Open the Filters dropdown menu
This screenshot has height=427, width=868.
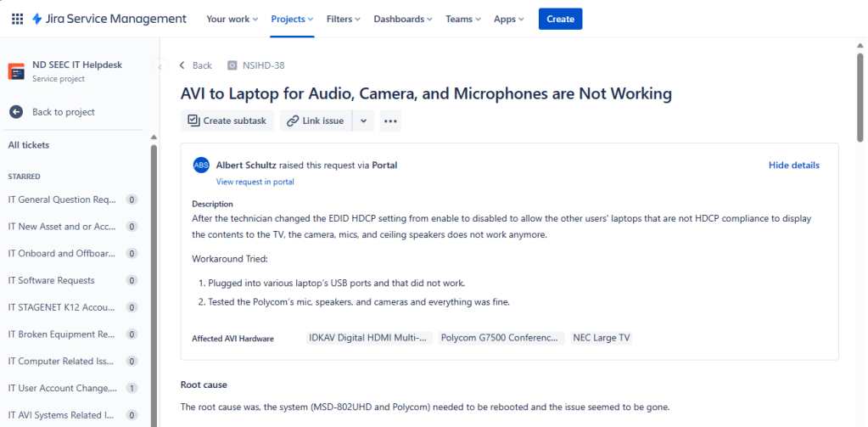tap(343, 19)
